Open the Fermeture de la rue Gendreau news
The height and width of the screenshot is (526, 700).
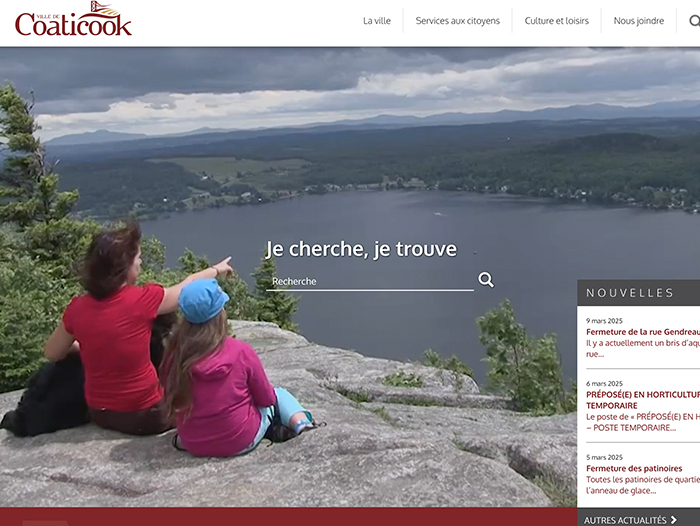click(643, 332)
